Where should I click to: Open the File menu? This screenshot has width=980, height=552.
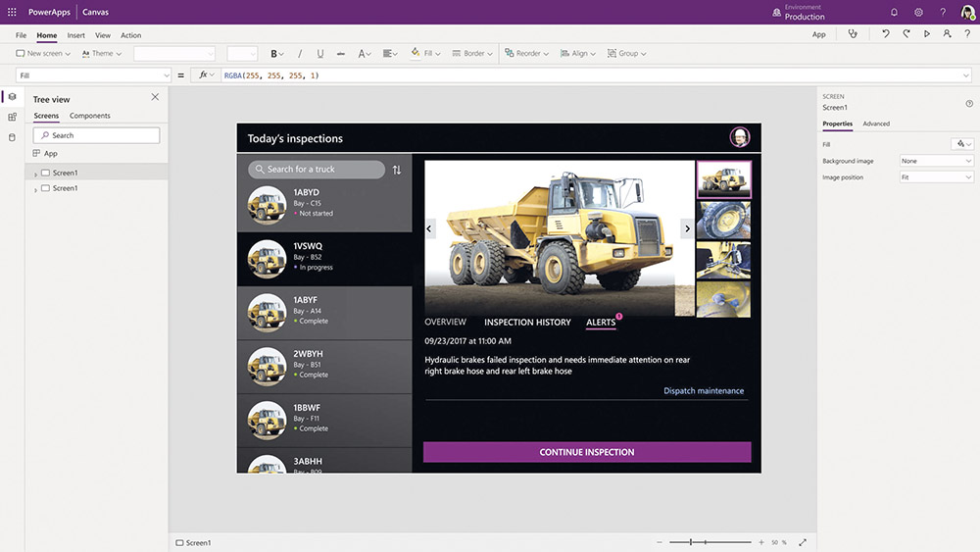point(22,35)
